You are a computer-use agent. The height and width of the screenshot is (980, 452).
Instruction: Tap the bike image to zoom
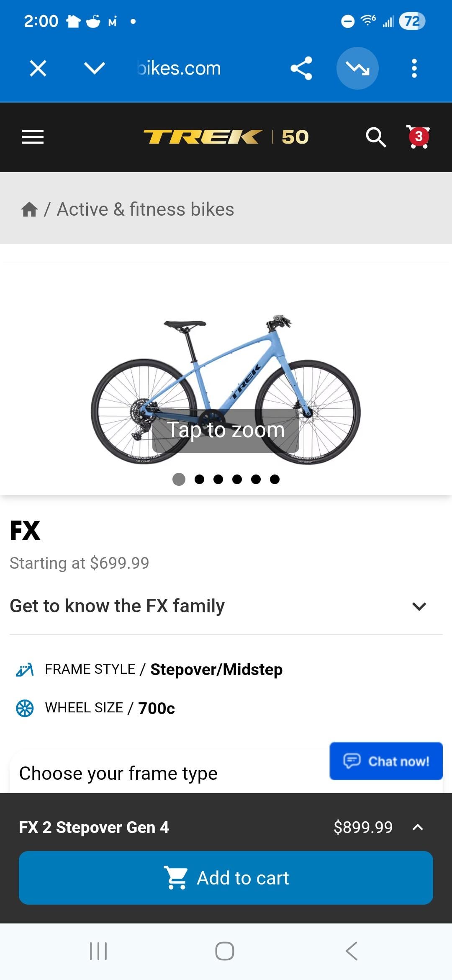226,389
